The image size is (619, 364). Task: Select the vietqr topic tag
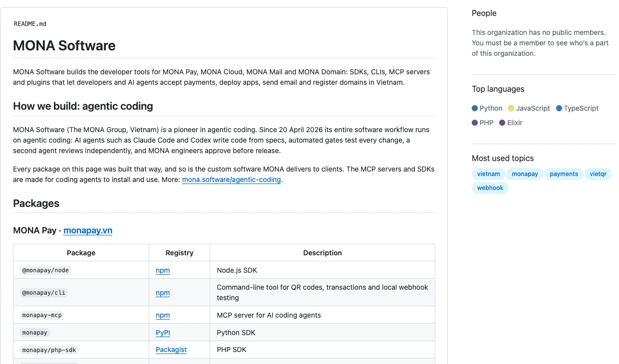(598, 174)
